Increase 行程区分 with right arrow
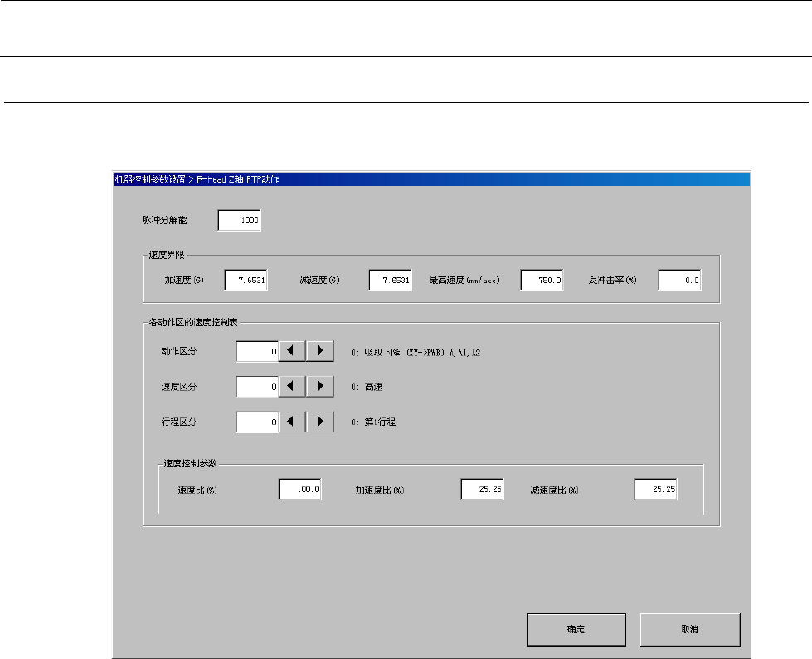The height and width of the screenshot is (659, 812). pyautogui.click(x=320, y=422)
